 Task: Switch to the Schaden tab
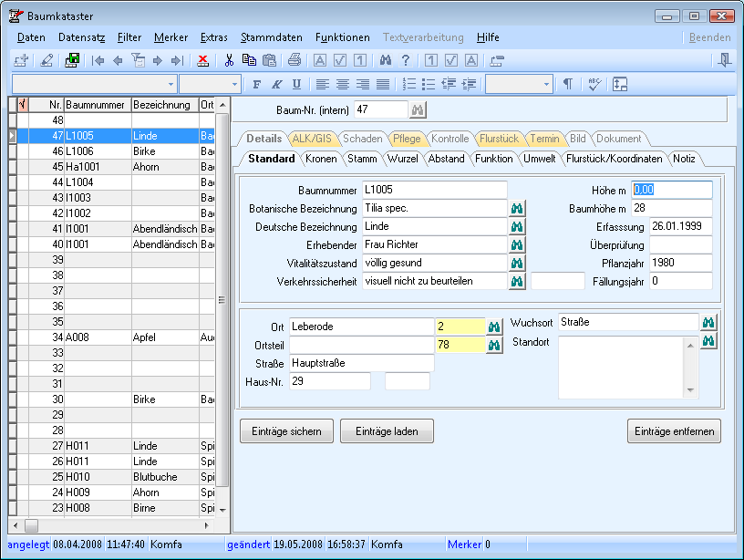(363, 139)
